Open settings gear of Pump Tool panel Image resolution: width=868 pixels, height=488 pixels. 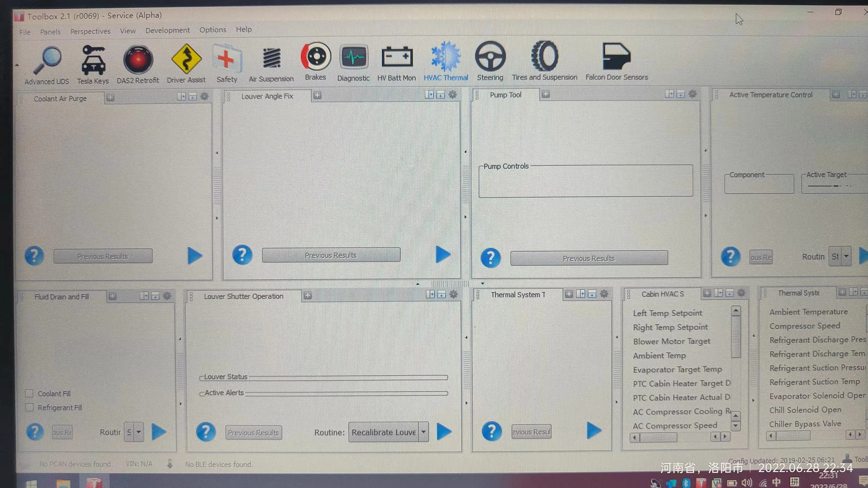(692, 94)
